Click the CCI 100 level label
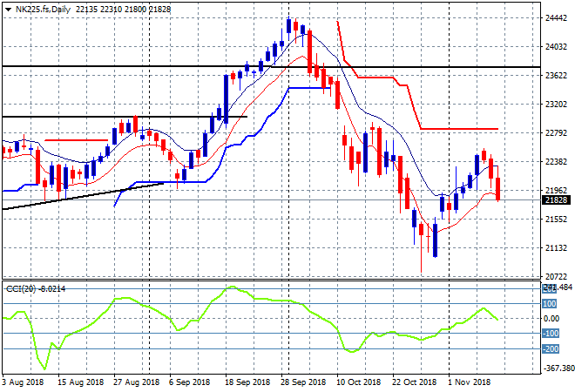 (x=550, y=304)
